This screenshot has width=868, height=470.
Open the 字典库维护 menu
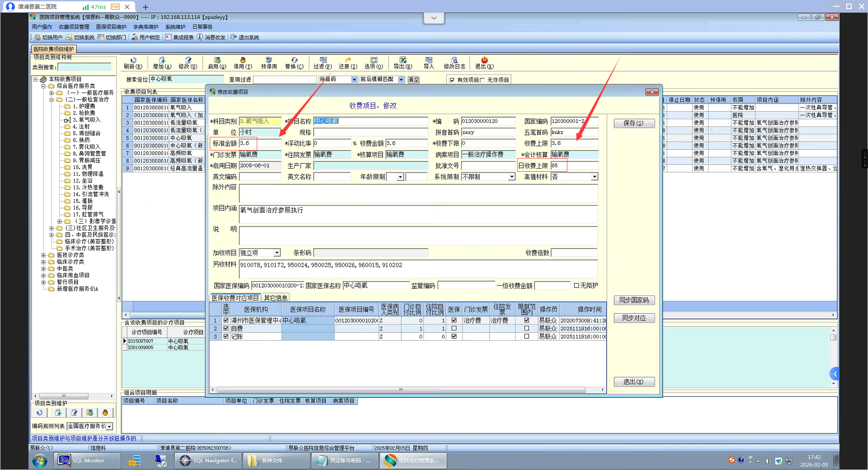coord(146,27)
